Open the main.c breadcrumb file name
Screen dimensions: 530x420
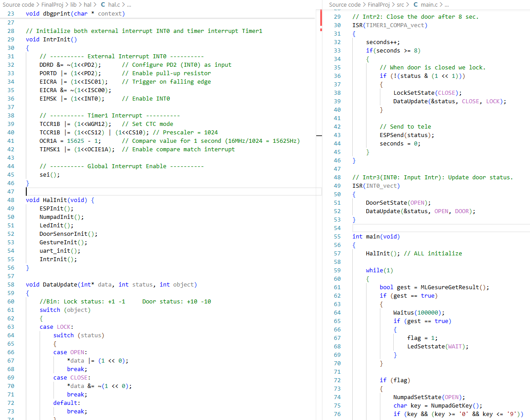[429, 4]
